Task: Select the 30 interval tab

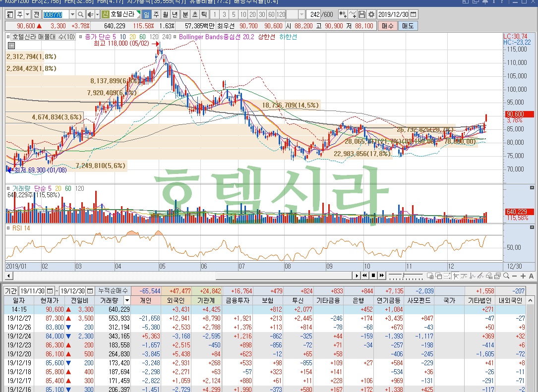Action: click(262, 14)
